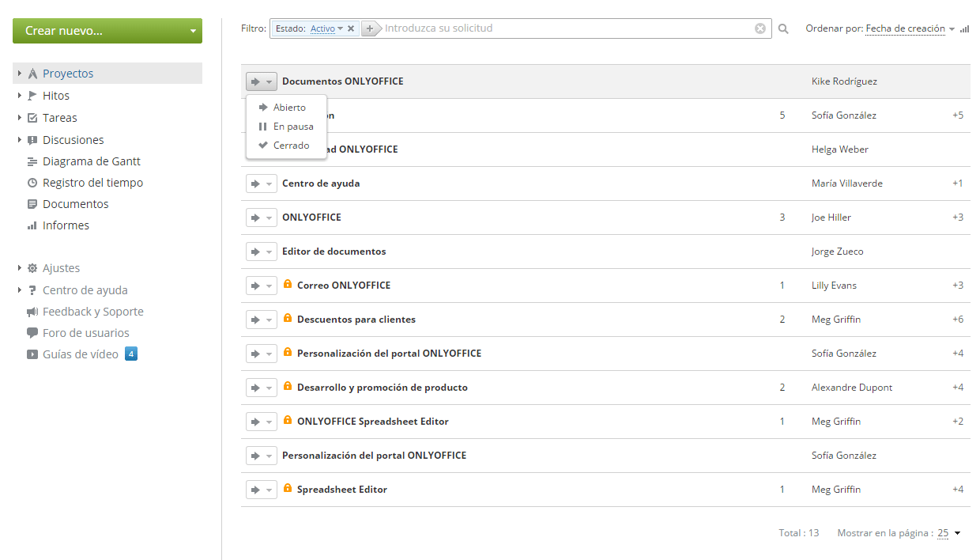Select En pausa in the status menu
The height and width of the screenshot is (560, 980).
tap(286, 127)
